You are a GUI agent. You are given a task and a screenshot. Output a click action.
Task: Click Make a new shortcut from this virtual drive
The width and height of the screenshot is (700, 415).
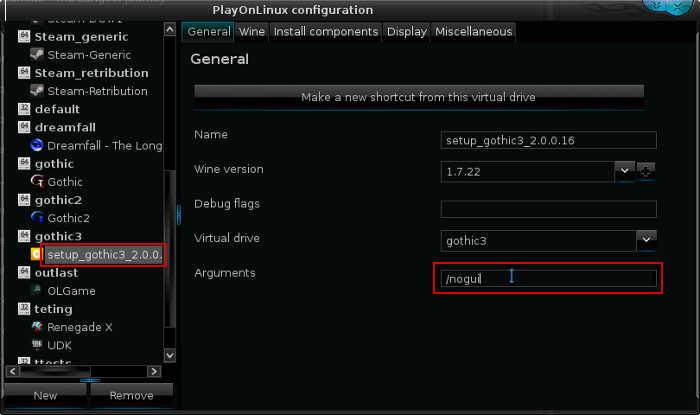point(419,97)
